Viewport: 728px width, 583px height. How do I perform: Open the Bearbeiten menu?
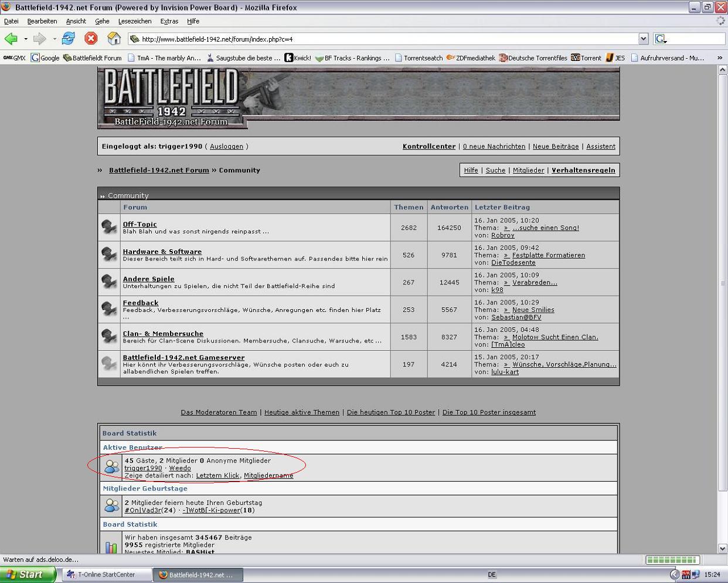[x=42, y=21]
